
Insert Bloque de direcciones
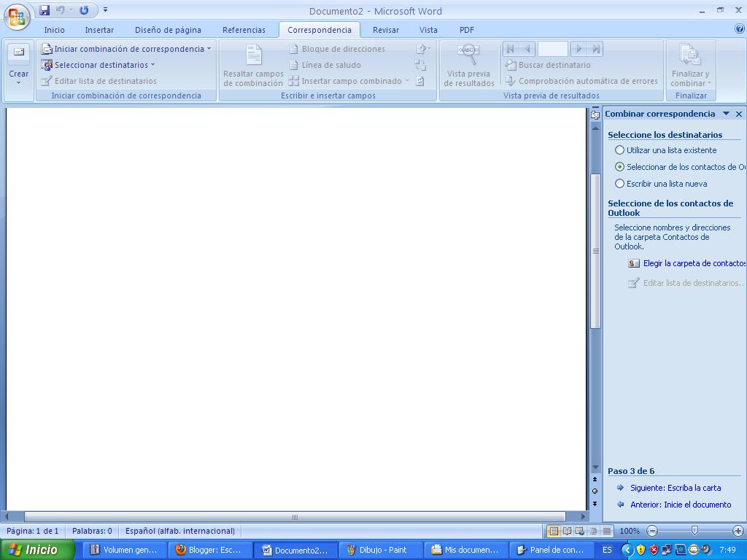pyautogui.click(x=337, y=49)
